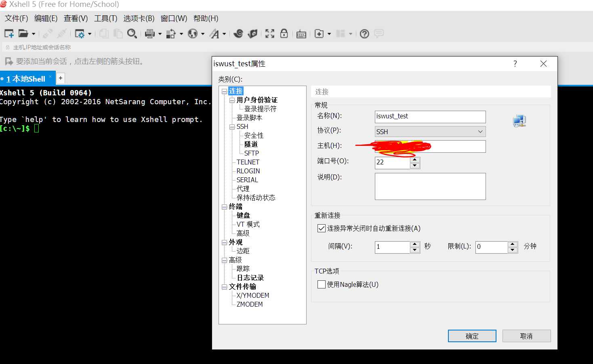The width and height of the screenshot is (593, 364).
Task: Open the 帮助(H) menu
Action: click(x=206, y=19)
